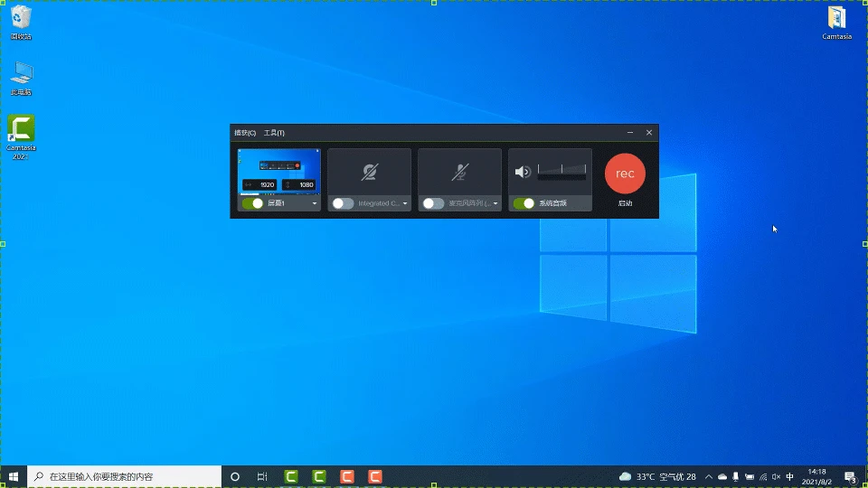Disable the 系统音频 system audio toggle
868x488 pixels.
pos(524,203)
